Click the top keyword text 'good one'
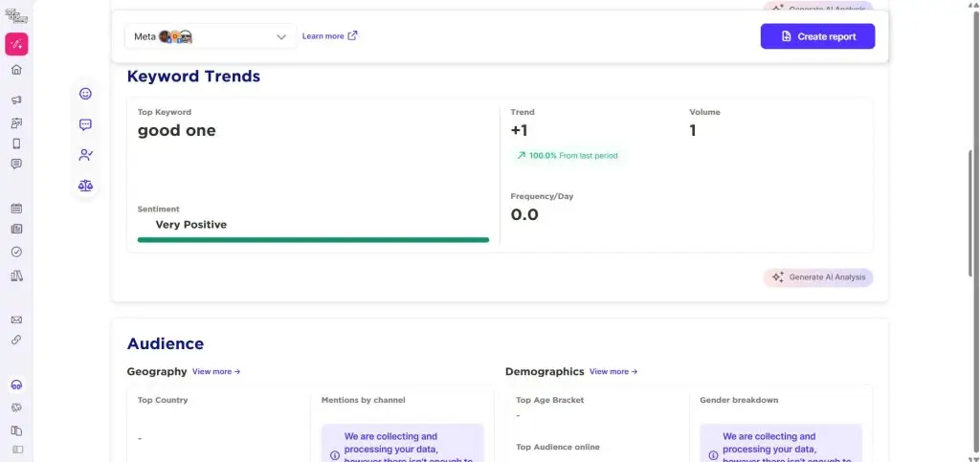Screen dimensions: 980x462 (x=177, y=130)
